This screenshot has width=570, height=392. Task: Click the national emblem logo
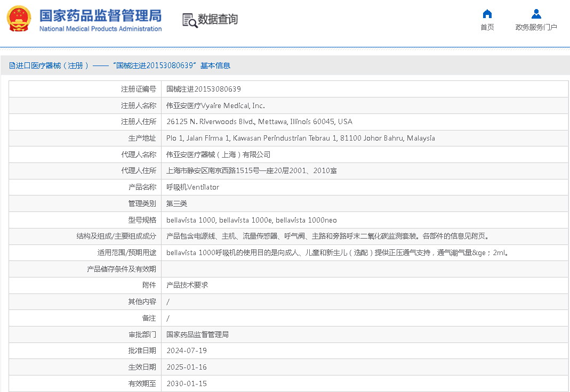(19, 19)
